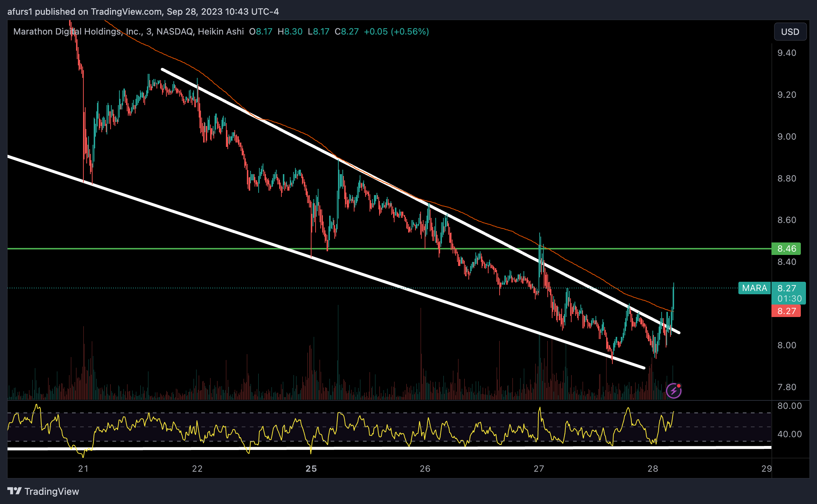
Task: Click the TradingView logo at bottom left
Action: click(x=43, y=492)
